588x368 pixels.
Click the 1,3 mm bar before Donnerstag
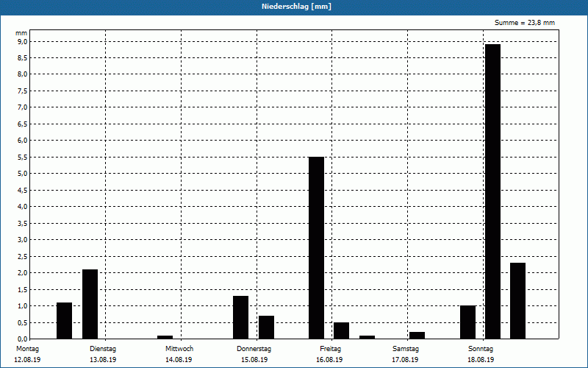pyautogui.click(x=241, y=317)
